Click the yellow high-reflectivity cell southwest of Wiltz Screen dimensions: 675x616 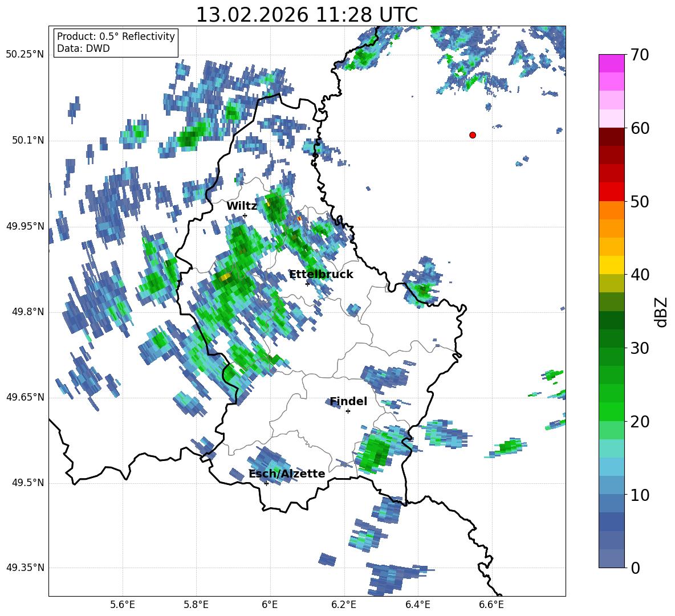pyautogui.click(x=225, y=276)
